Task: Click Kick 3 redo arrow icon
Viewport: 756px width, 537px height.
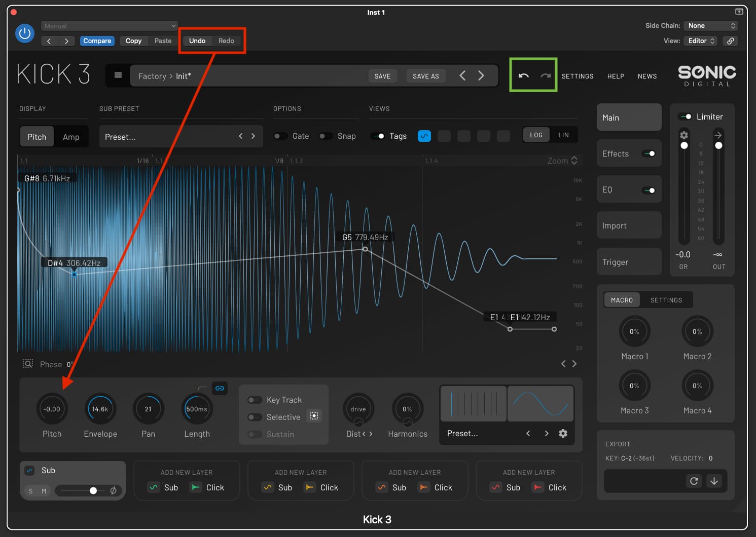Action: coord(545,75)
